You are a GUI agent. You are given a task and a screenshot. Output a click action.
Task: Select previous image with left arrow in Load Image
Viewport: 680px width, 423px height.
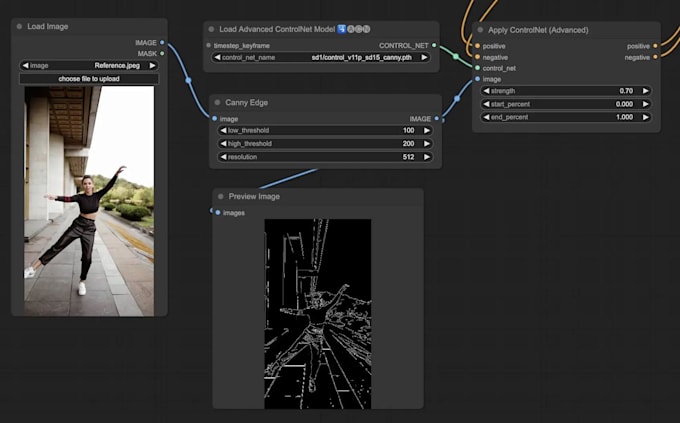[x=25, y=66]
